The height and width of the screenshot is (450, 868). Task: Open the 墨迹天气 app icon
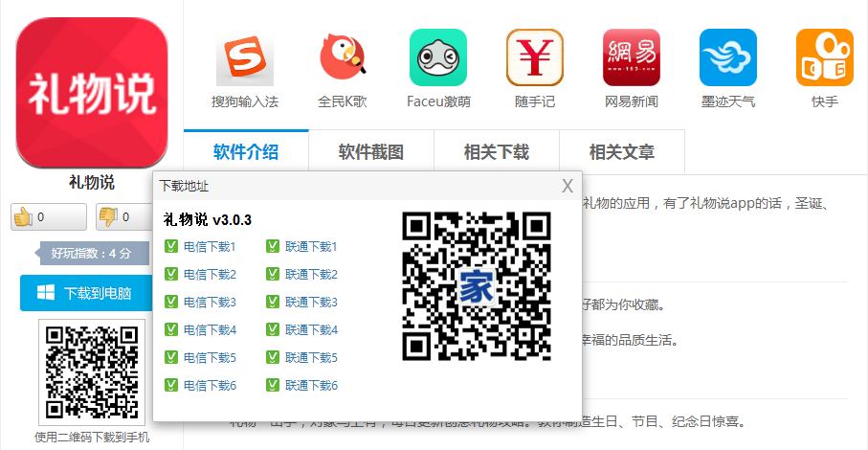tap(728, 57)
